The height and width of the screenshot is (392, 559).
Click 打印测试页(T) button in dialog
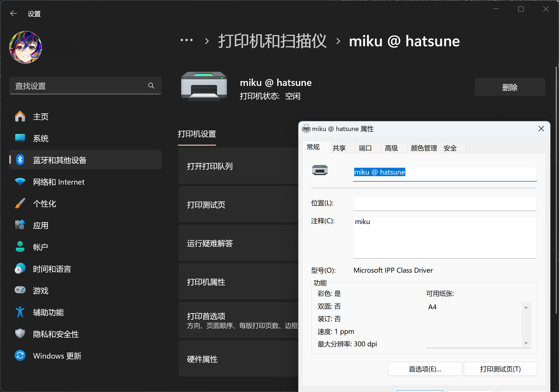coord(500,369)
